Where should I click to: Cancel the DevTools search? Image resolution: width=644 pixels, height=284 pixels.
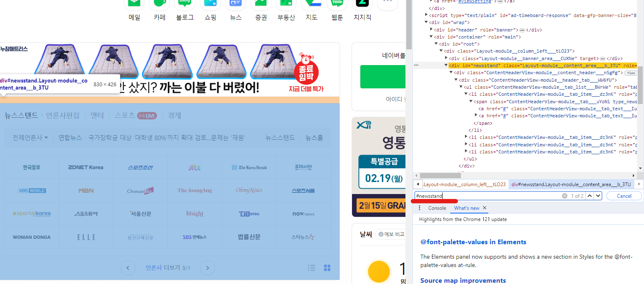[x=624, y=196]
